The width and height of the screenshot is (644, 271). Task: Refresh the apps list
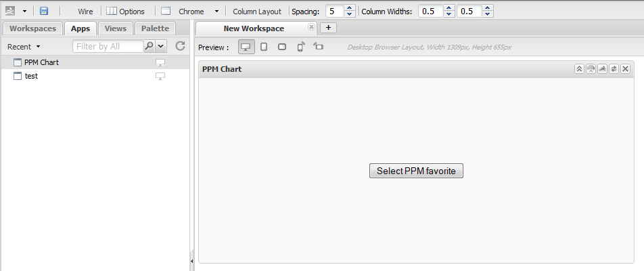click(x=181, y=46)
